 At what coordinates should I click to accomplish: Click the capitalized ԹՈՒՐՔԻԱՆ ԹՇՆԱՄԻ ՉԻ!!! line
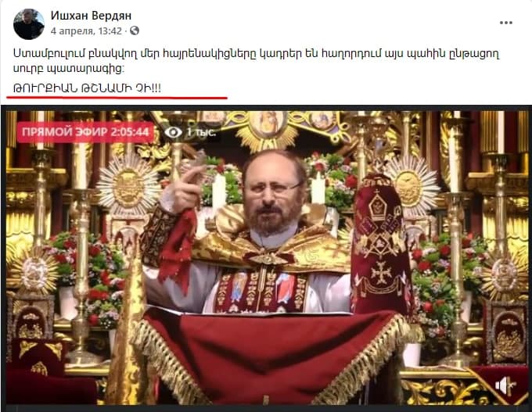click(x=87, y=88)
